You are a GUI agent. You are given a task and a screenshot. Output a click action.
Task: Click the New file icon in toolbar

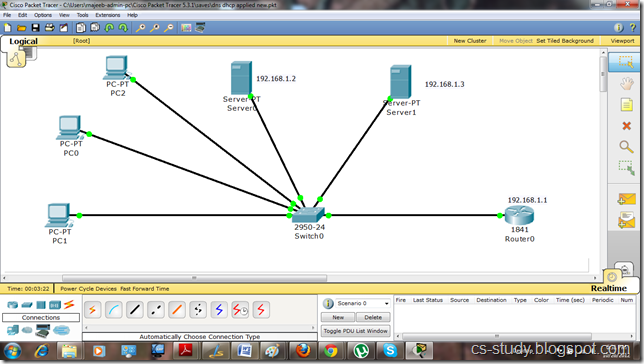(8, 28)
